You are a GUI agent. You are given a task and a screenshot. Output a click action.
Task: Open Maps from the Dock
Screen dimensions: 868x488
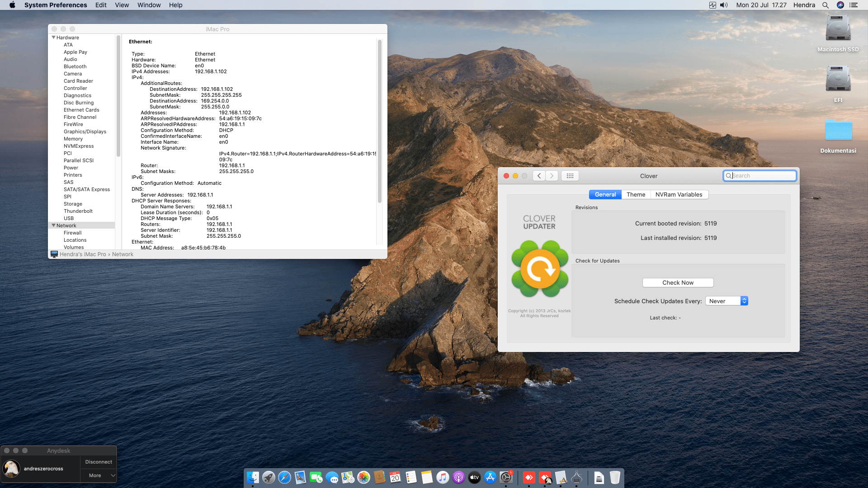tap(348, 477)
